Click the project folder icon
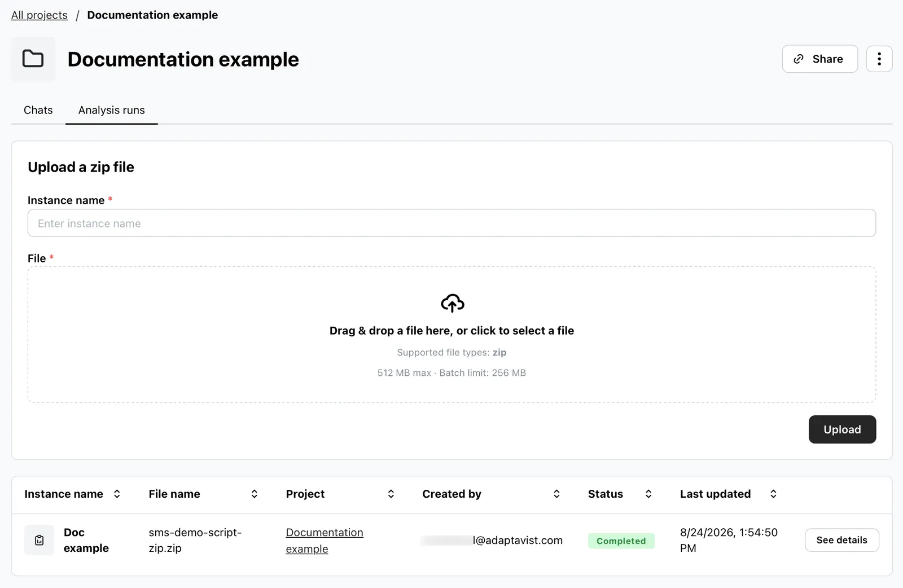 (x=33, y=59)
